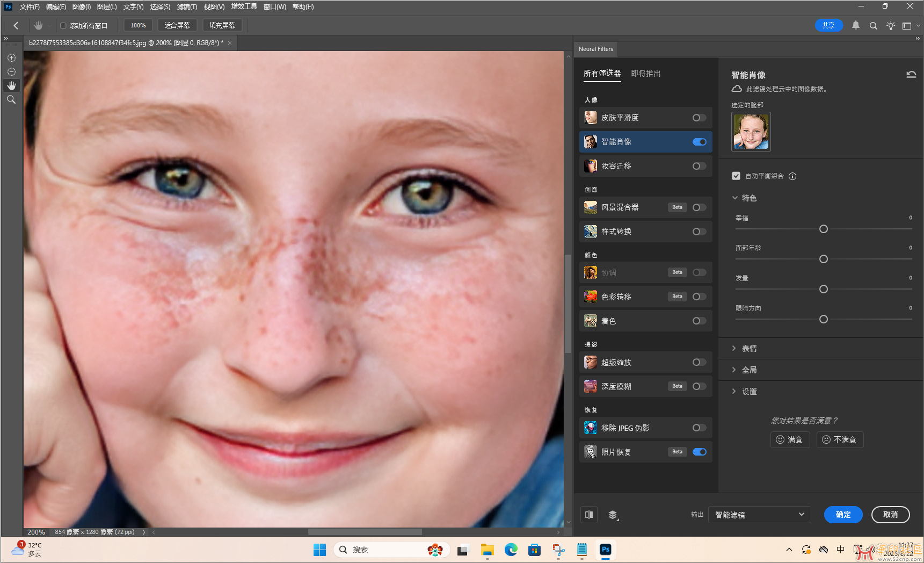Viewport: 924px width, 563px height.
Task: Click the 适合屏幕 button
Action: 177,25
